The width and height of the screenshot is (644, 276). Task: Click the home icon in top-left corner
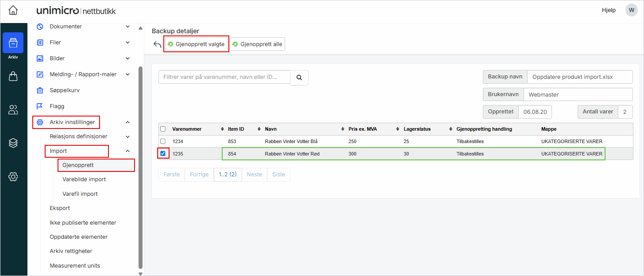click(x=13, y=10)
